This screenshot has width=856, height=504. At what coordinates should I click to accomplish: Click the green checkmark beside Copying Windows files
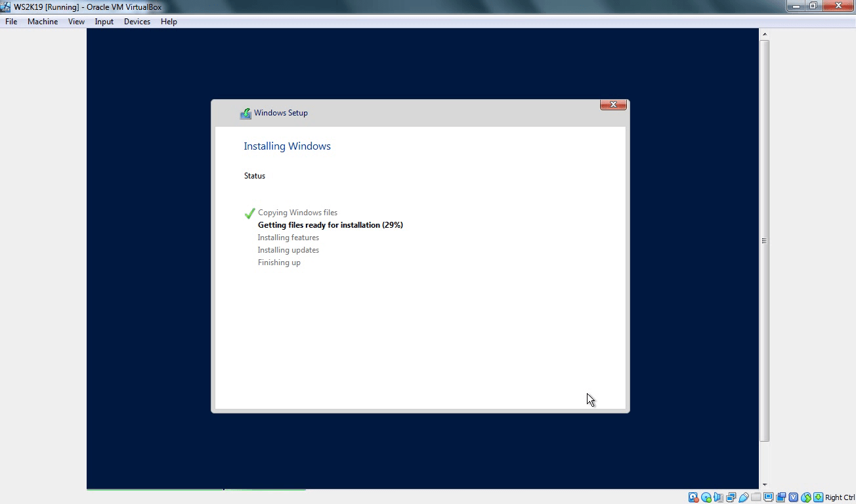249,213
